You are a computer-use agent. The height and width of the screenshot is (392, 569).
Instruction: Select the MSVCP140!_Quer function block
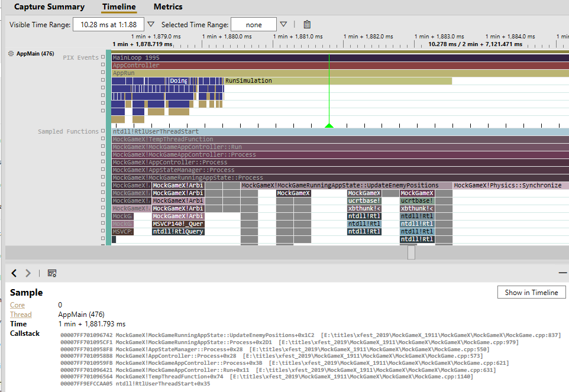[x=178, y=223]
